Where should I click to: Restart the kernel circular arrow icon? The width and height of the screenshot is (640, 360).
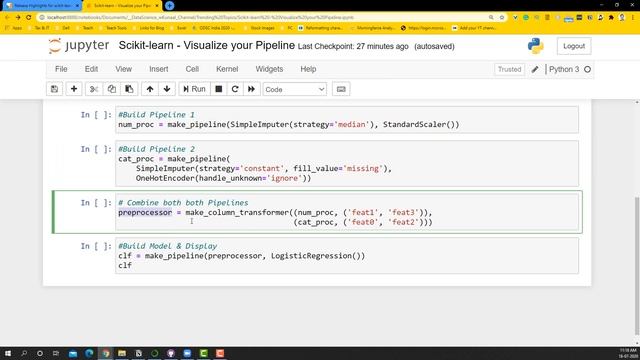235,89
